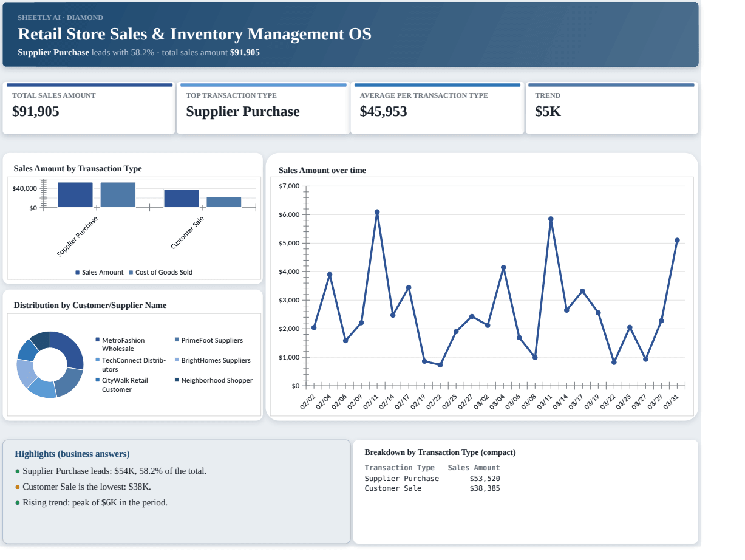Click the TechConnect Distributors legend entry
This screenshot has width=745, height=560.
[131, 364]
